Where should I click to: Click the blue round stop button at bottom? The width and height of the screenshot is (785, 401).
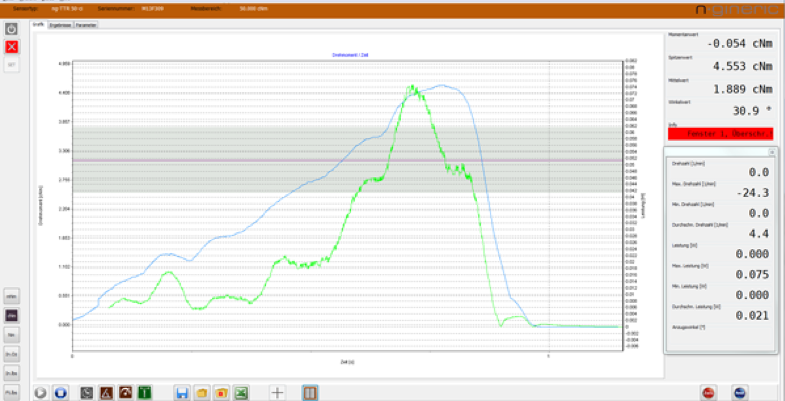pyautogui.click(x=61, y=392)
